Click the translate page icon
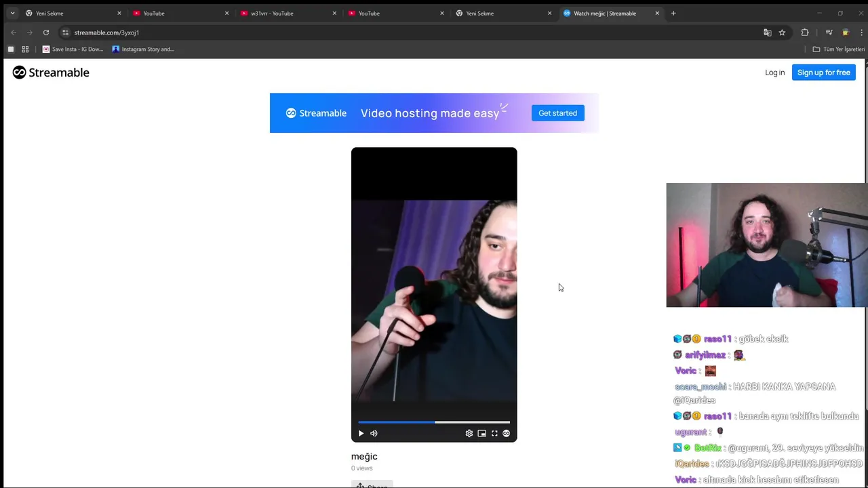The width and height of the screenshot is (868, 488). (767, 33)
